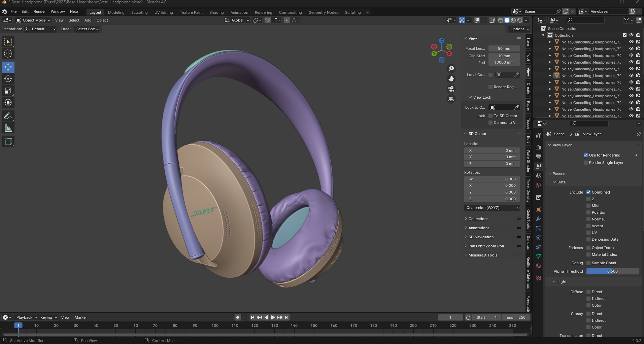This screenshot has height=344, width=644.
Task: Open the Add menu in viewport header
Action: pyautogui.click(x=88, y=20)
